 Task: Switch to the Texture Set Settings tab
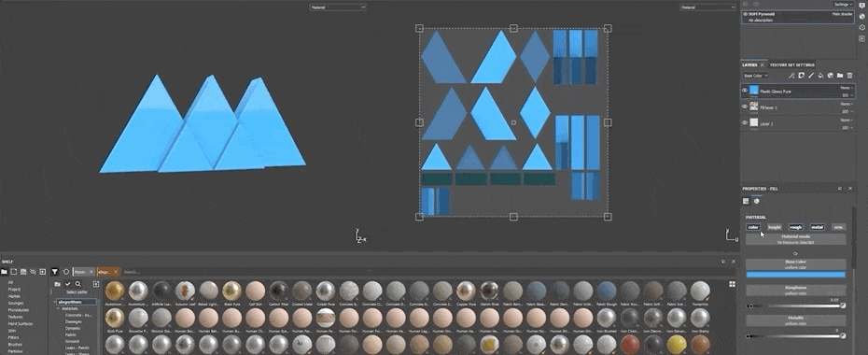[792, 64]
